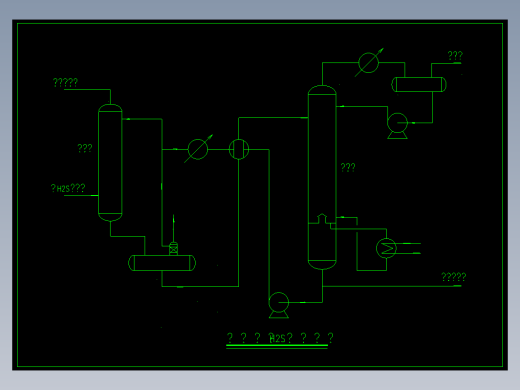Select the "?H2S???" feed label
520x390 pixels.
coord(68,188)
